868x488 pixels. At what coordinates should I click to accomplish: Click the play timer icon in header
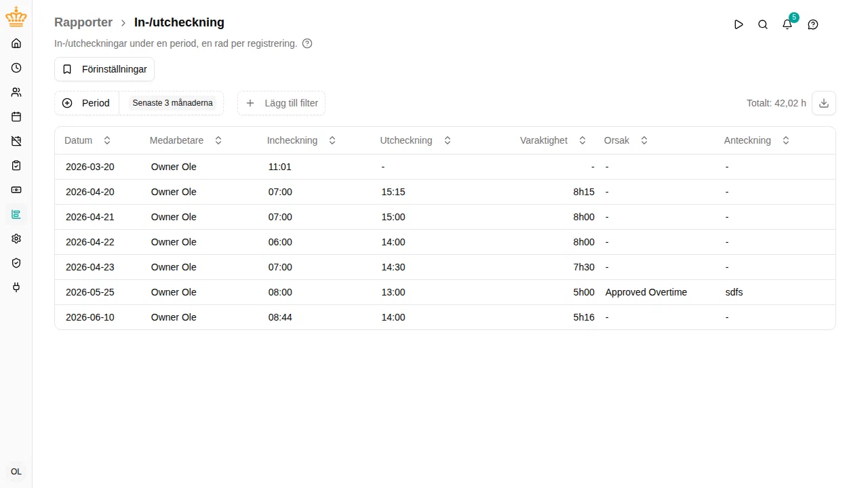pos(738,24)
